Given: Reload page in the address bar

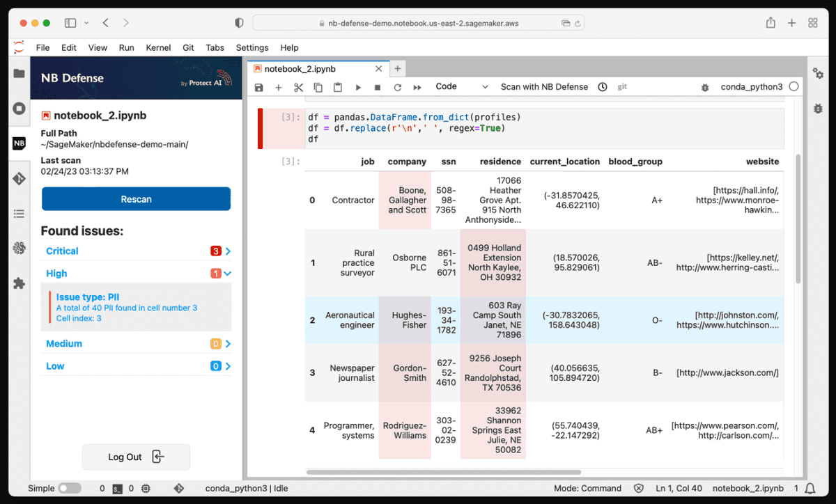Looking at the screenshot, I should (x=578, y=23).
